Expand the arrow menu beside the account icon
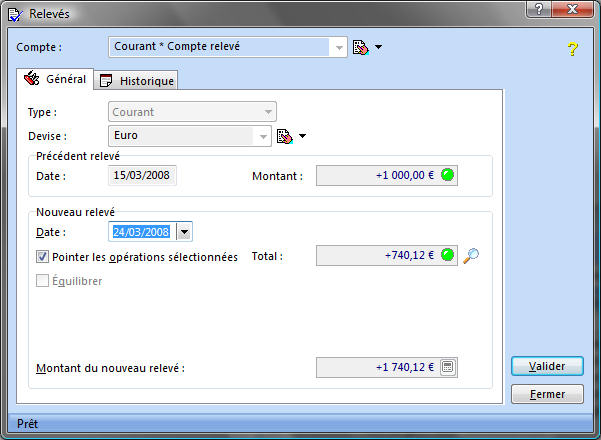This screenshot has width=601, height=440. [379, 47]
